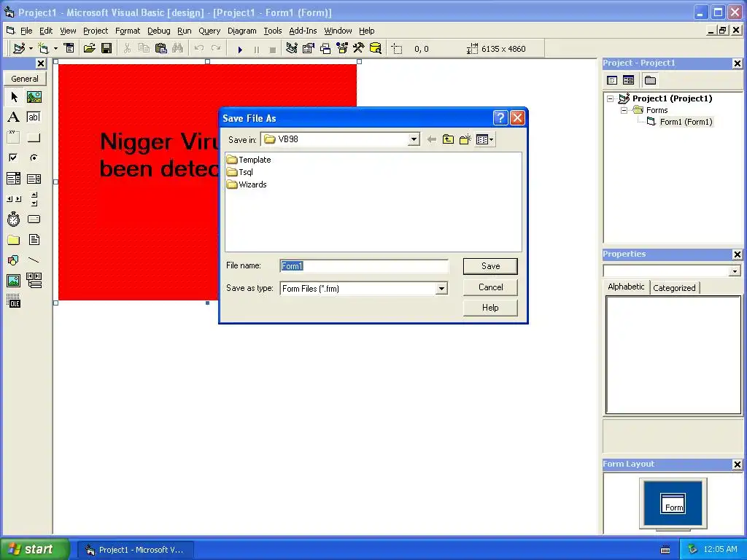Click the Find binoculars toolbar icon

coord(178,49)
